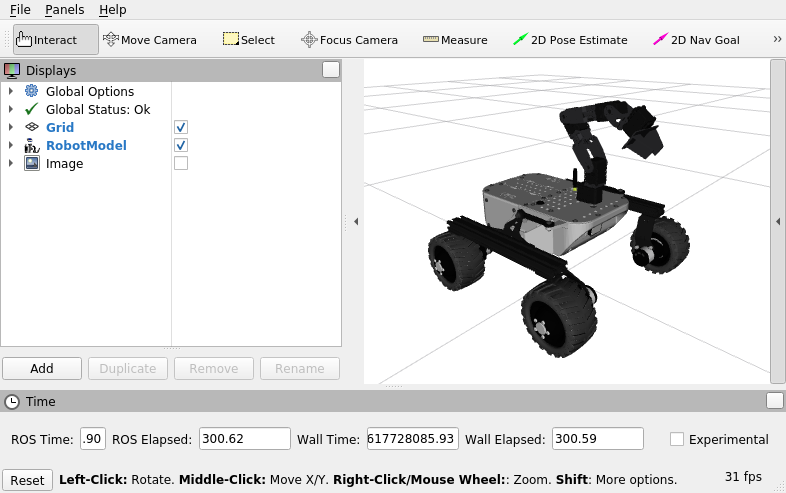Click the Global Options gear icon

tap(32, 91)
